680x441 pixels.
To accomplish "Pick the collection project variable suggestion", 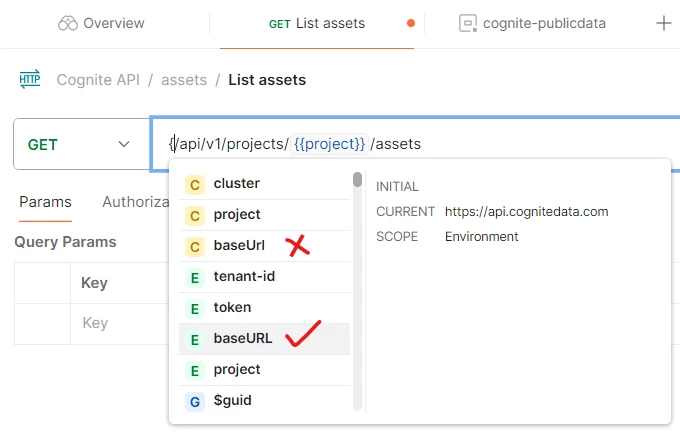I will (x=264, y=215).
